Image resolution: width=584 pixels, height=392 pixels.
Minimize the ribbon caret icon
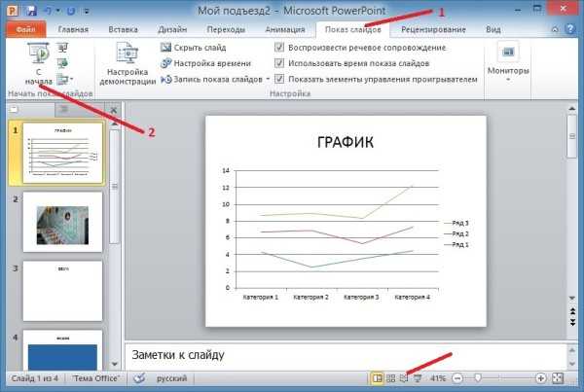click(x=555, y=29)
